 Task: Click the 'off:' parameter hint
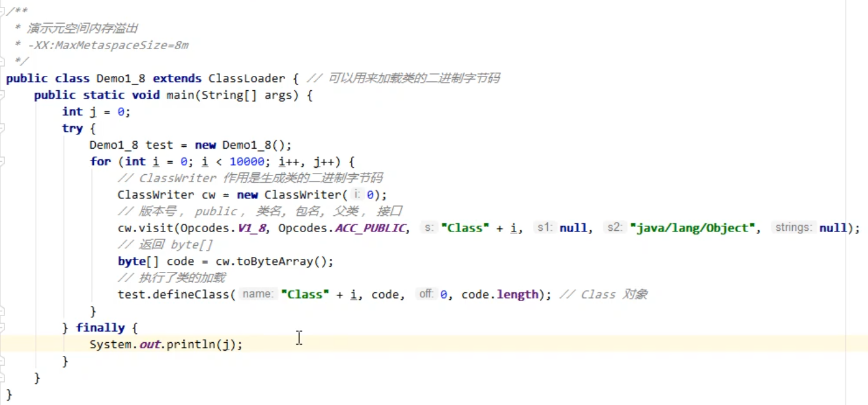(426, 294)
